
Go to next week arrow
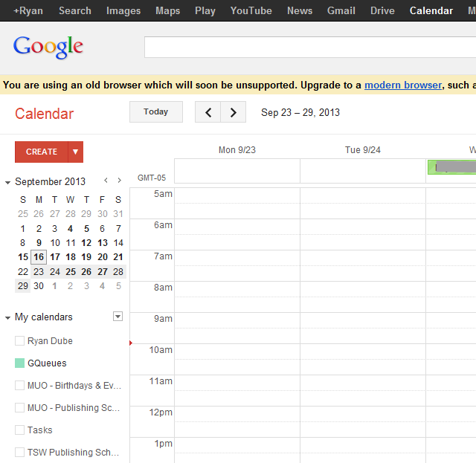coord(234,112)
